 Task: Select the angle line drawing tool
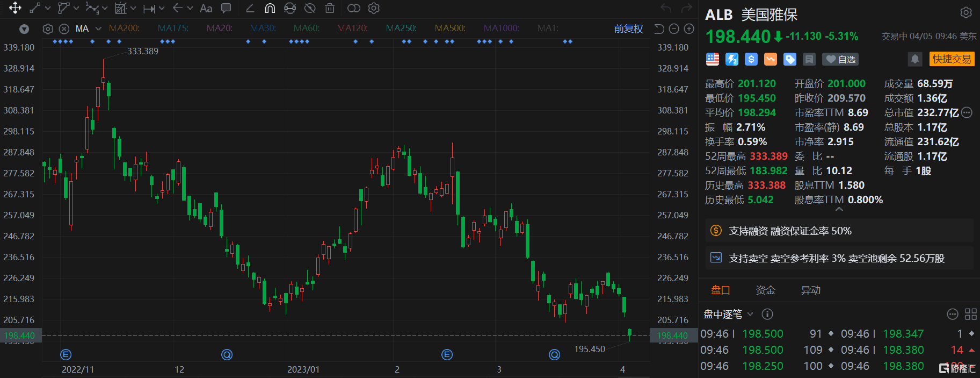(250, 8)
